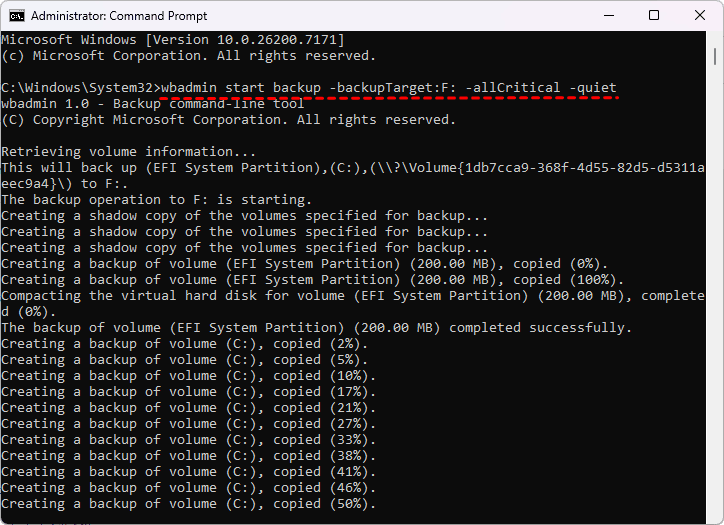The image size is (724, 525).
Task: Maximize the Command Prompt window
Action: 654,16
